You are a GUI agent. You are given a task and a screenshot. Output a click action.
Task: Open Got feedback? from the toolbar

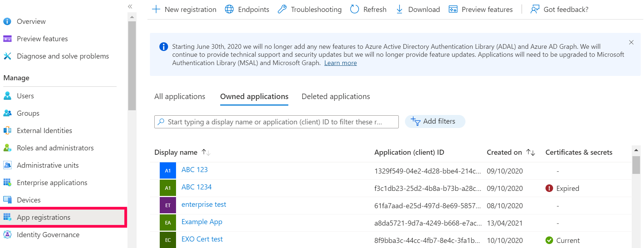560,9
